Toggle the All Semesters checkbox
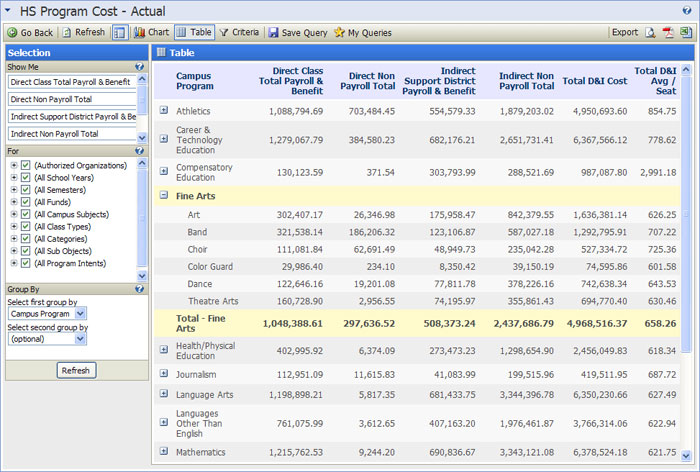 pyautogui.click(x=25, y=190)
